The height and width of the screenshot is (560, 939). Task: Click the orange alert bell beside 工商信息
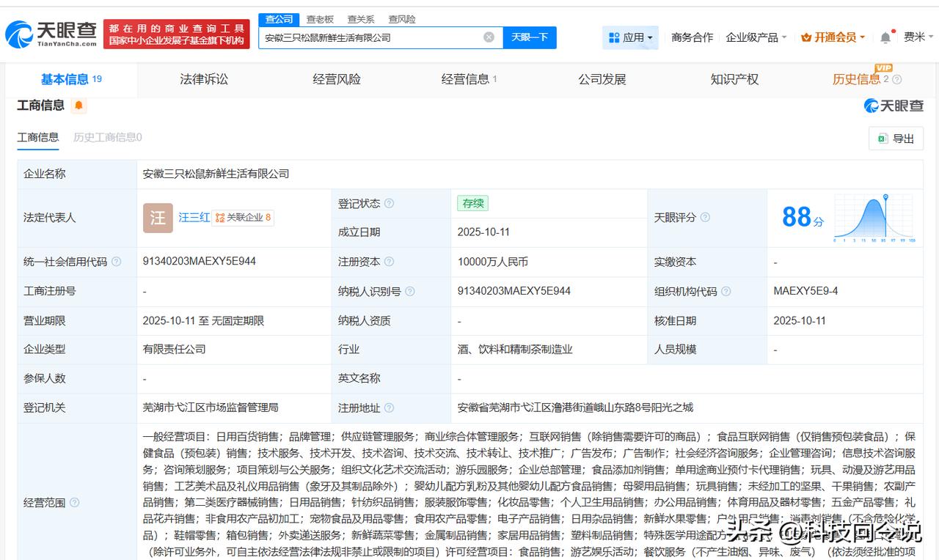click(x=78, y=106)
